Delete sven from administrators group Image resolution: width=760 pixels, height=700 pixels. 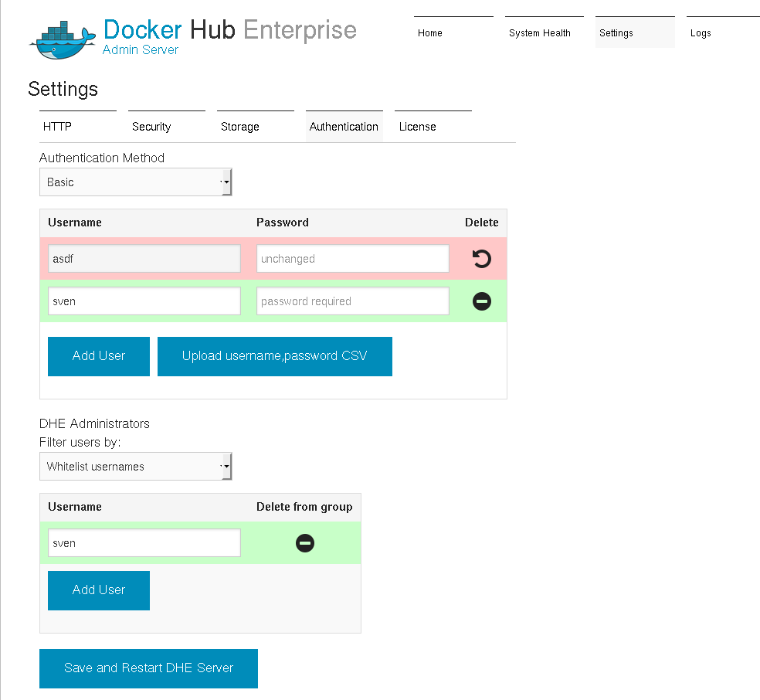click(305, 543)
